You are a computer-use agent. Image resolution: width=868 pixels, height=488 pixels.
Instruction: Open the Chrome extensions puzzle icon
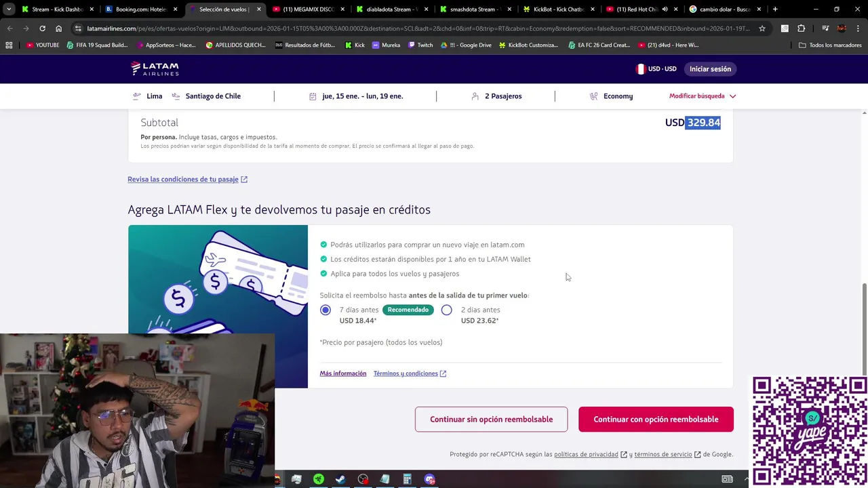pos(801,28)
